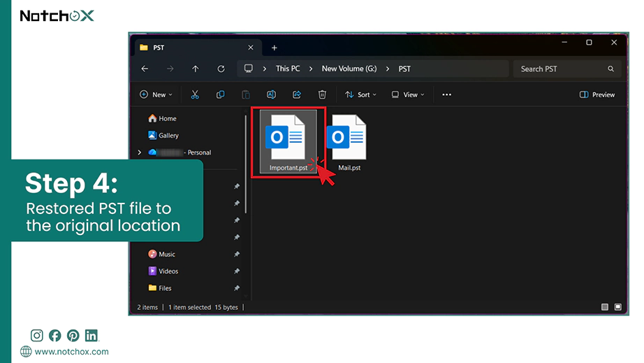Switch to large icons view in status bar
This screenshot has width=644, height=363.
click(617, 307)
